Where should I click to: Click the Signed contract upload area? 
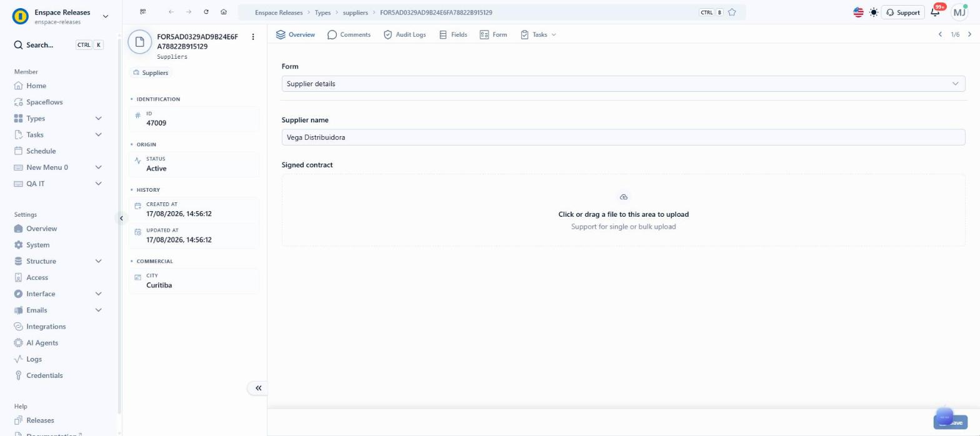[x=623, y=210]
